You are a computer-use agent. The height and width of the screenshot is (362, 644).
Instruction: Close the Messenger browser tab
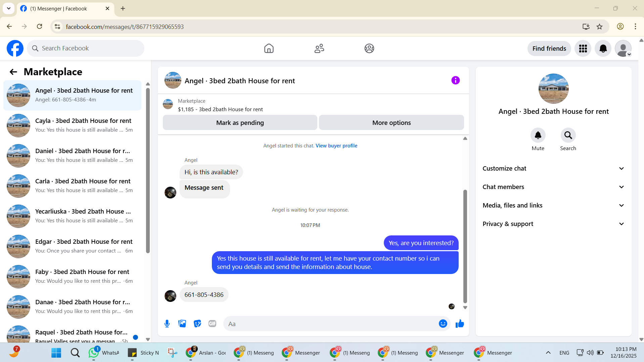107,8
